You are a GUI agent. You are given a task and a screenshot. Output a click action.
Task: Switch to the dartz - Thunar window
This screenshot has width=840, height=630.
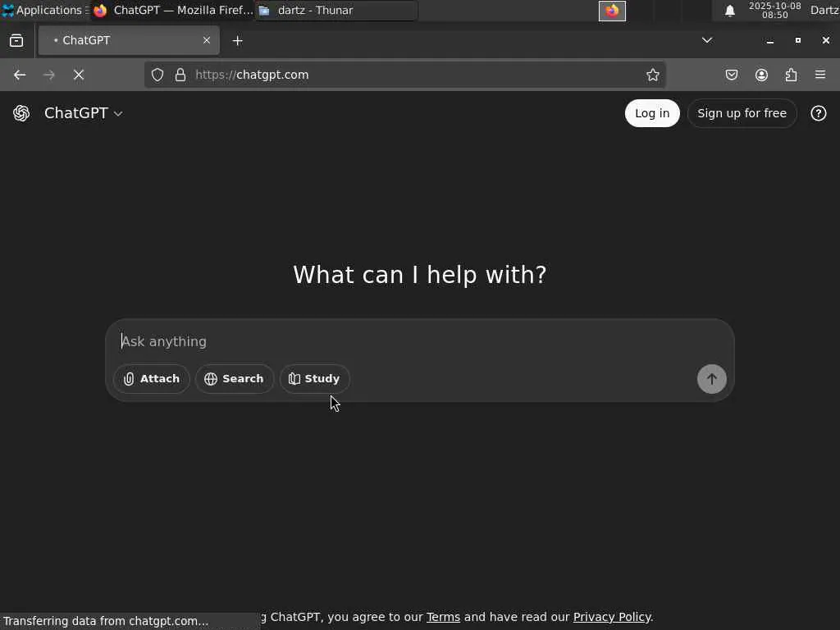point(336,10)
